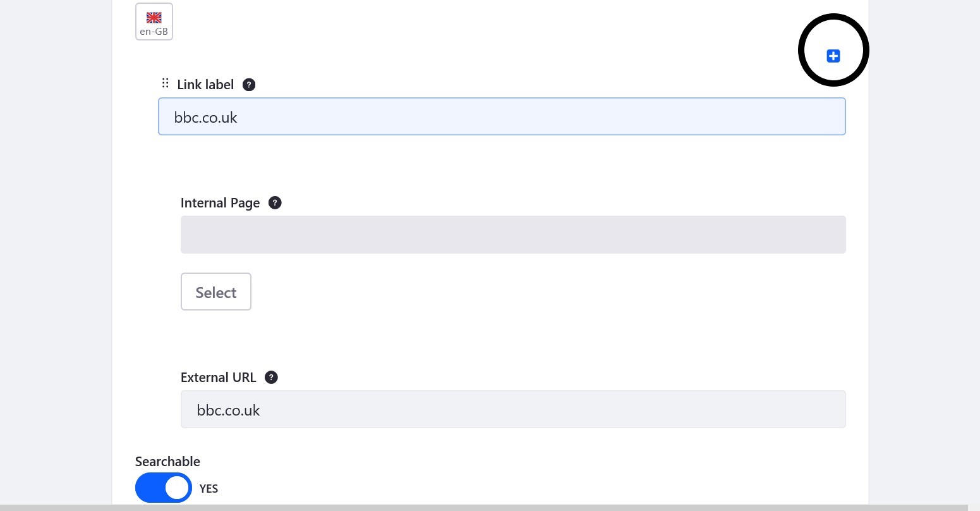Open the Link label help tooltip icon

tap(249, 85)
